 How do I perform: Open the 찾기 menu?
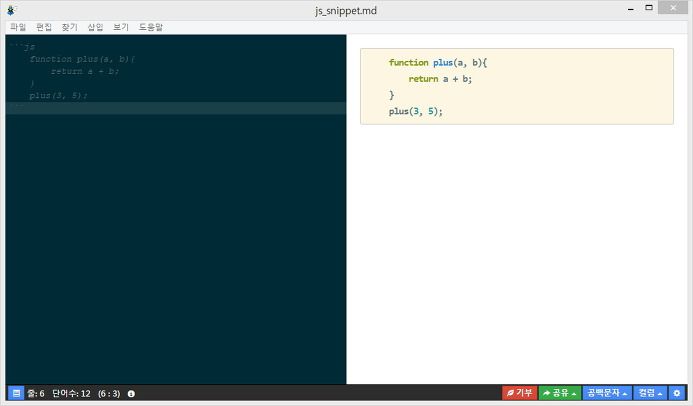(69, 27)
